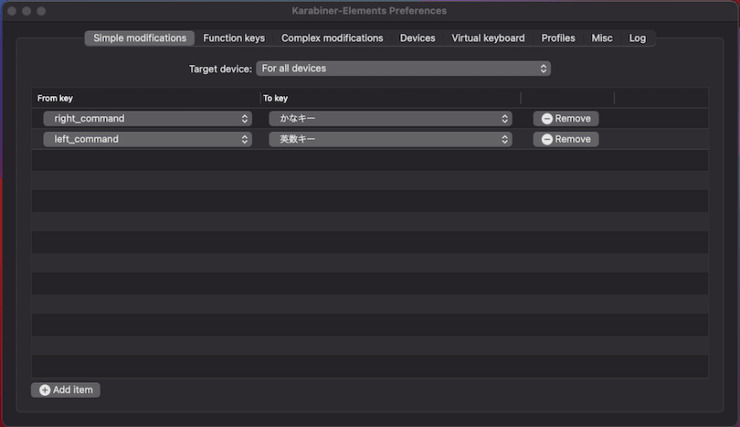Go to the Devices tab
The height and width of the screenshot is (427, 740).
pyautogui.click(x=418, y=38)
